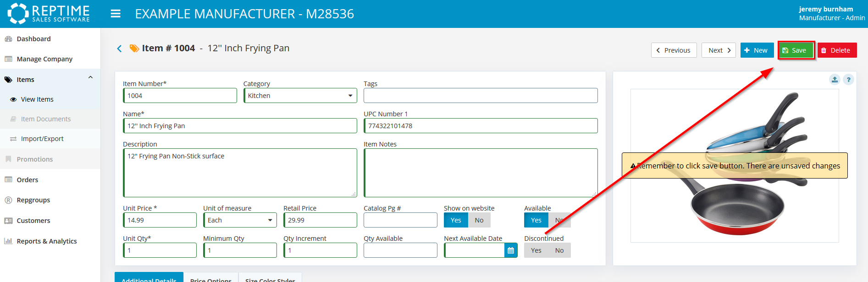Switch to the Additional Details tab
Screen dimensions: 868x282
coord(149,277)
